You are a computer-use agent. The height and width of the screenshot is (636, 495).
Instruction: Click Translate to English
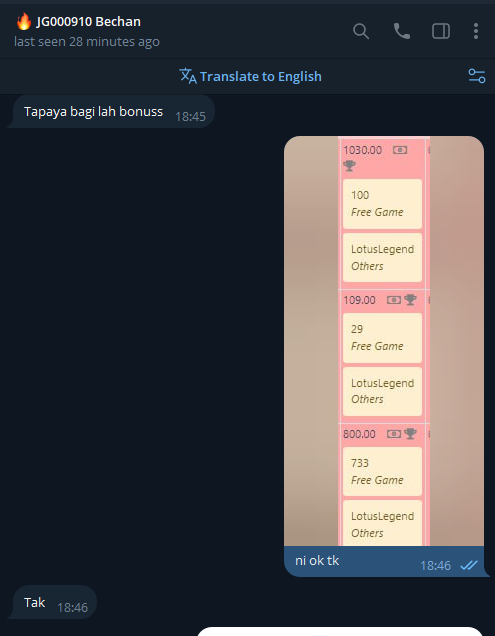click(261, 76)
